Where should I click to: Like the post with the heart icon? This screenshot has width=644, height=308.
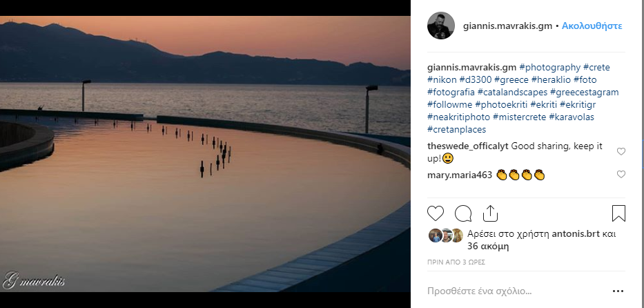[436, 213]
